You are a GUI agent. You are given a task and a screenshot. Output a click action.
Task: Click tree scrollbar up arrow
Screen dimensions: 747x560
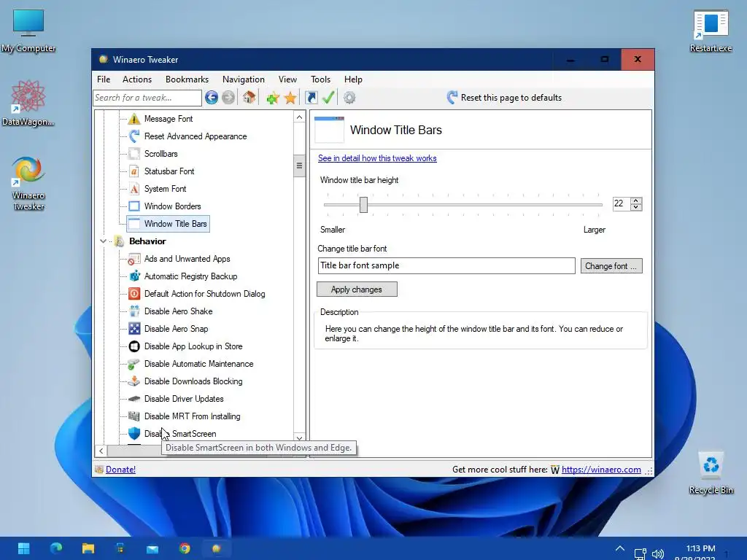[x=299, y=117]
